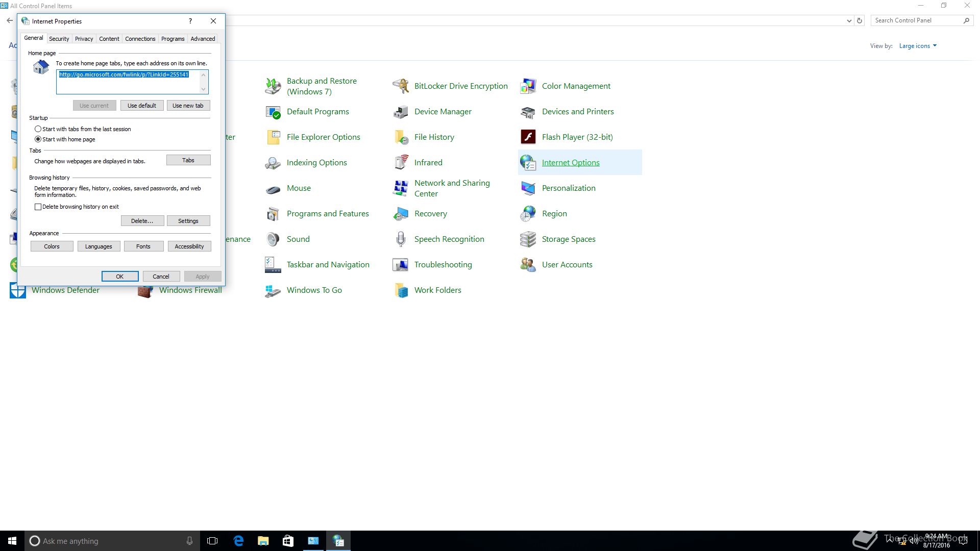Click the Search Control Panel box
The width and height of the screenshot is (980, 551).
tap(922, 20)
